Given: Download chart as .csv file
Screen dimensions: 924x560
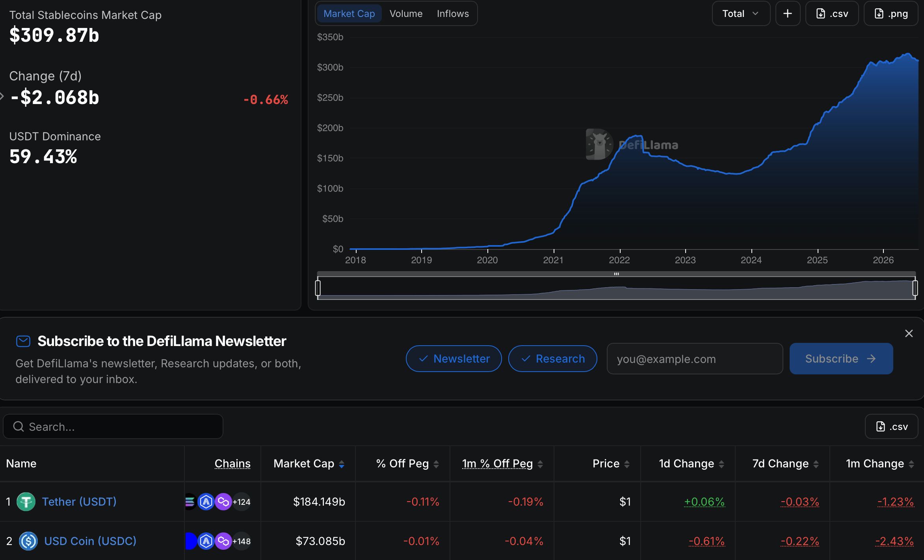Looking at the screenshot, I should (832, 14).
